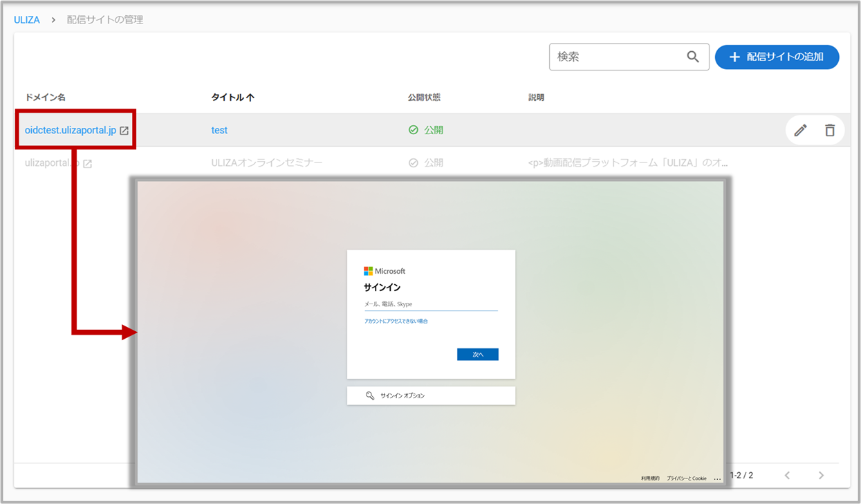Click the ULIZAオンラインセミナー title
This screenshot has width=861, height=504.
267,163
